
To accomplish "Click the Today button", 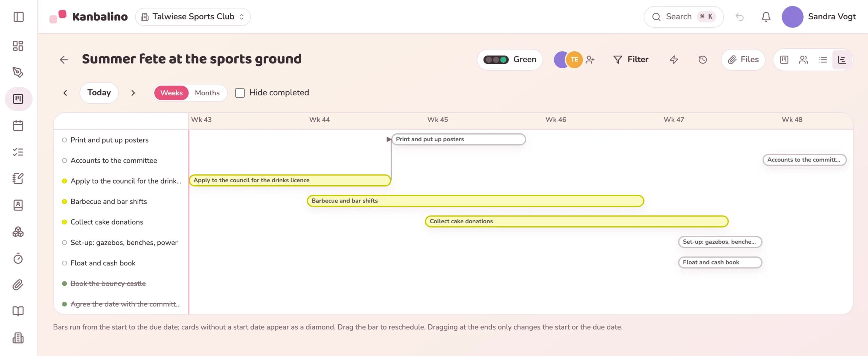I will click(99, 93).
